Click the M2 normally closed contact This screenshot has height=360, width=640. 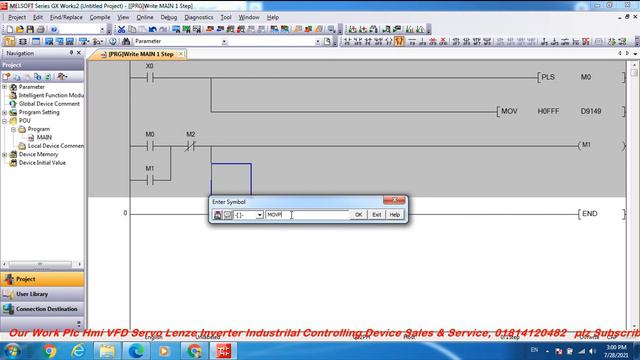tap(190, 146)
